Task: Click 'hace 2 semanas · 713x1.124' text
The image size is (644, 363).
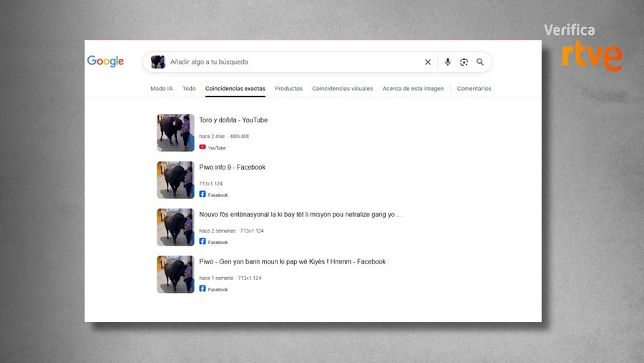Action: 231,231
